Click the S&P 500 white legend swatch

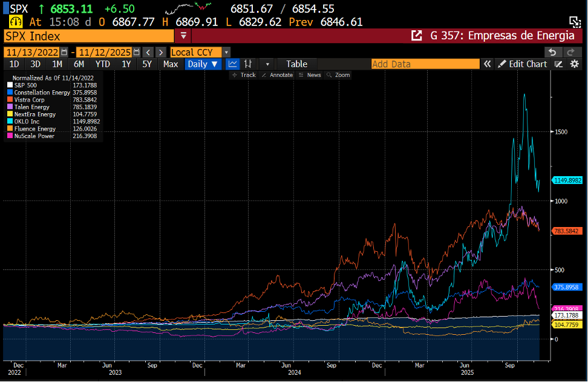pos(10,85)
